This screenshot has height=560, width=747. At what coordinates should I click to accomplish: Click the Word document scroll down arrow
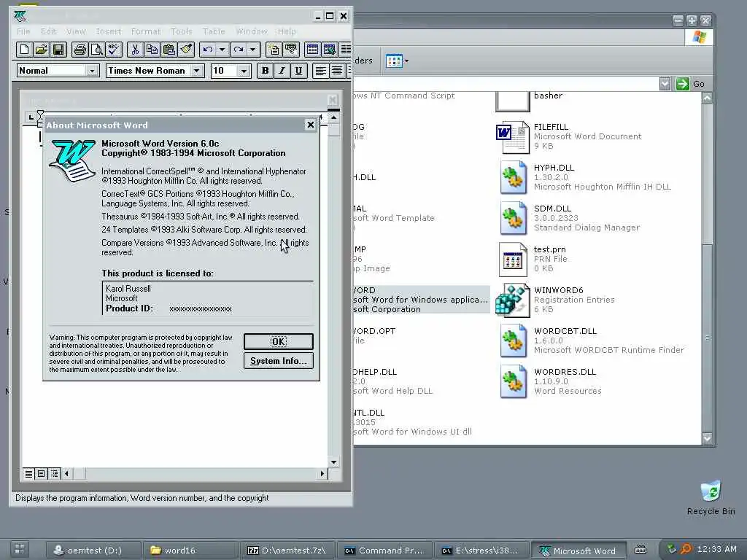pos(334,462)
